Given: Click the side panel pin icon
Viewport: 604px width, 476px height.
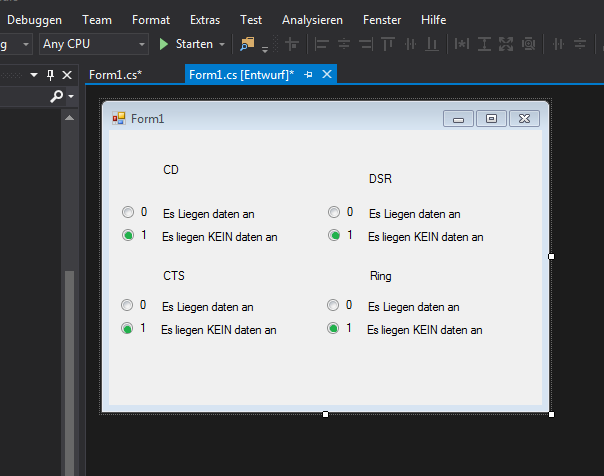Looking at the screenshot, I should pyautogui.click(x=50, y=75).
